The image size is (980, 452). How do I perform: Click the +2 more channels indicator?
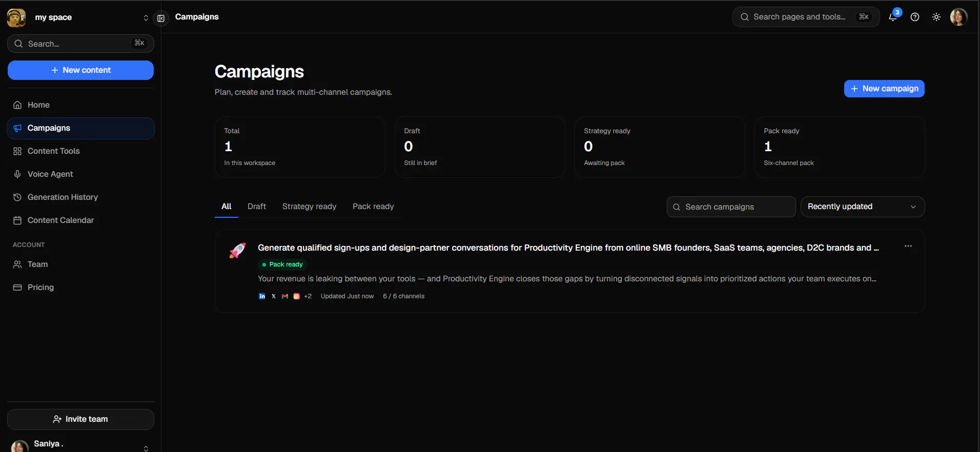tap(308, 296)
